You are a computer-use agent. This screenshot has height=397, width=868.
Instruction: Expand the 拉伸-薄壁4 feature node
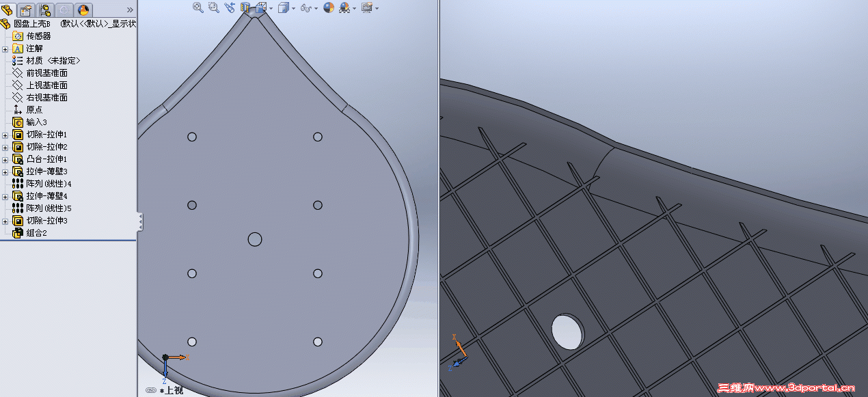coord(5,196)
